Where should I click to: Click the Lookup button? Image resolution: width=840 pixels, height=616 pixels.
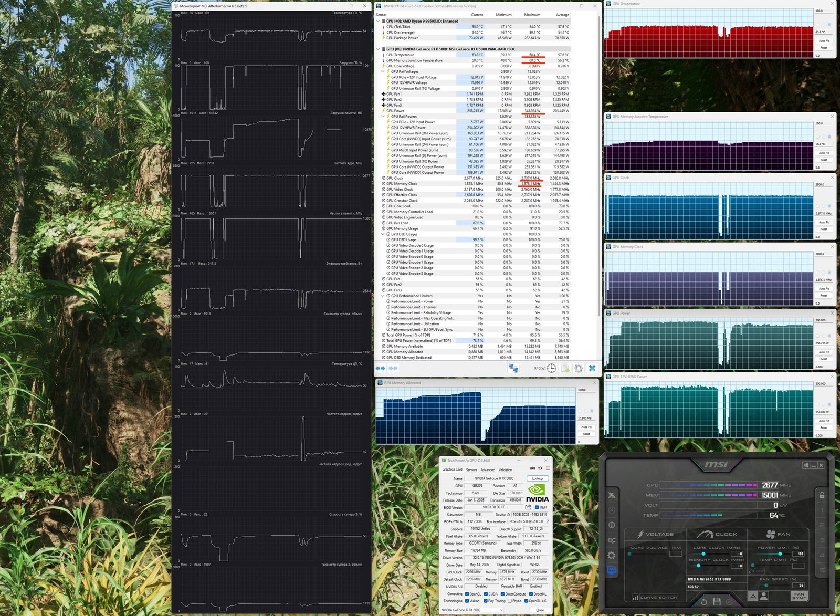pos(538,478)
